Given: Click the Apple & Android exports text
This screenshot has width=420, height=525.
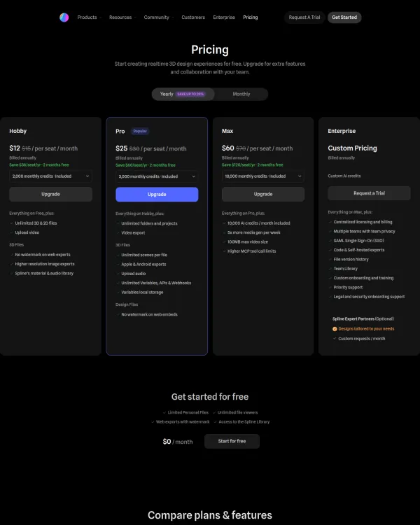Looking at the screenshot, I should pyautogui.click(x=143, y=264).
